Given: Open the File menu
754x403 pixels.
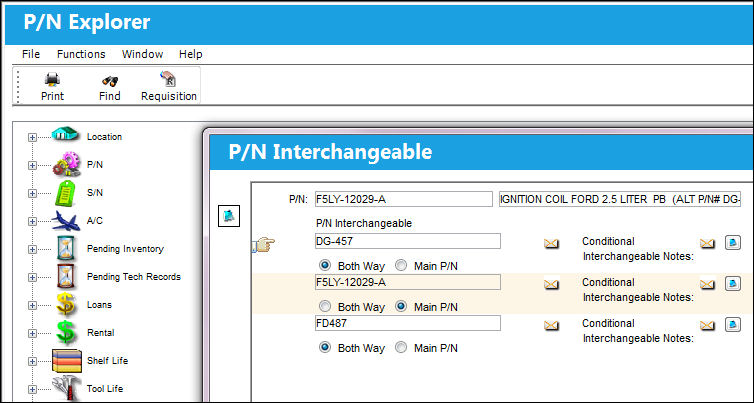Looking at the screenshot, I should pos(31,54).
